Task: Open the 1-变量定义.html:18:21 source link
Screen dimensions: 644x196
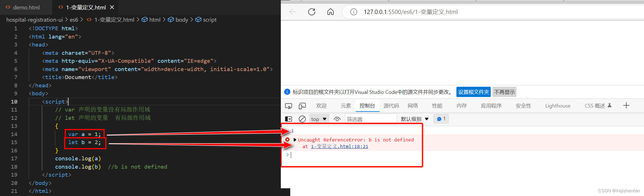Action: click(x=339, y=146)
